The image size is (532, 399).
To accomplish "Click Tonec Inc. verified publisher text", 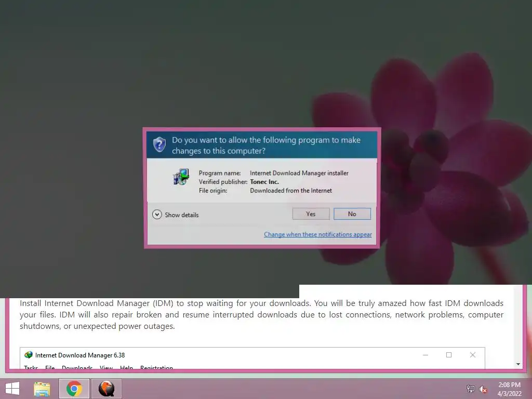I will pyautogui.click(x=264, y=182).
